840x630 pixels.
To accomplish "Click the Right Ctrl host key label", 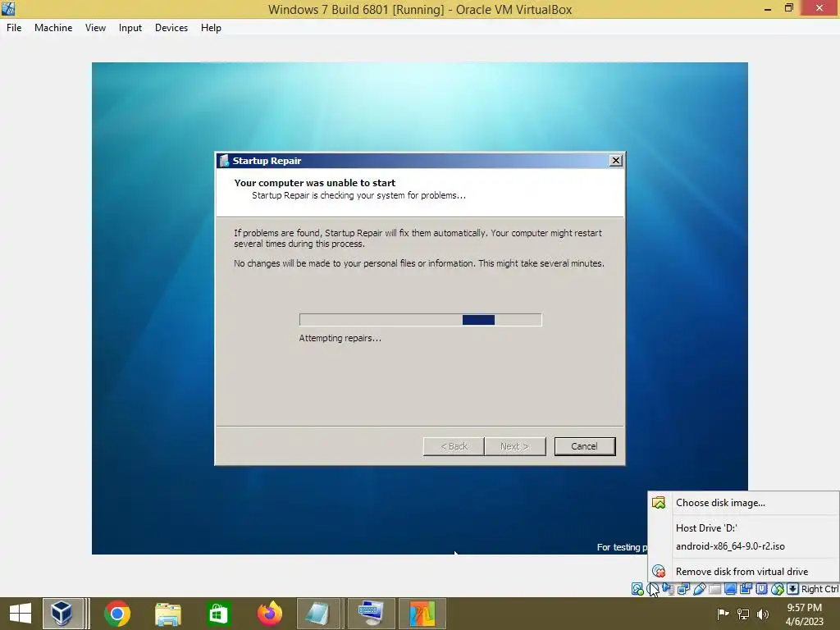I will (819, 589).
